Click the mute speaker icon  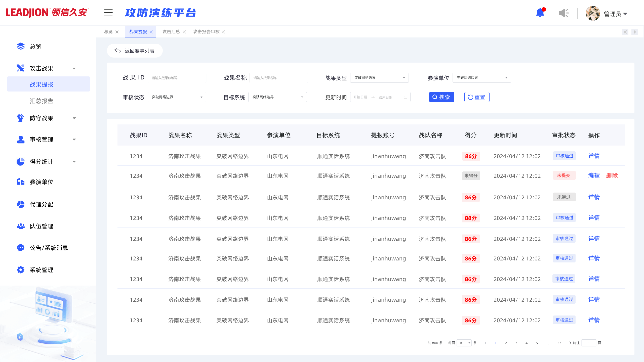point(563,13)
